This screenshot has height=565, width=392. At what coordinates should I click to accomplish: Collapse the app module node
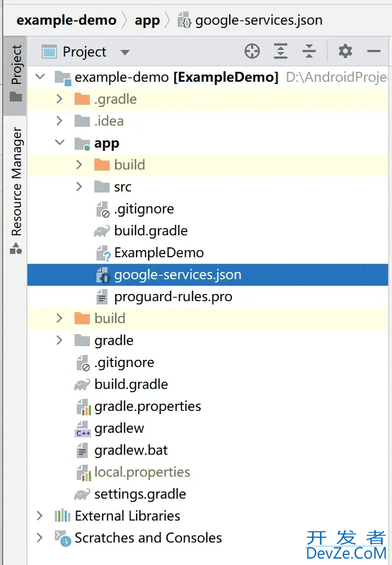(59, 143)
